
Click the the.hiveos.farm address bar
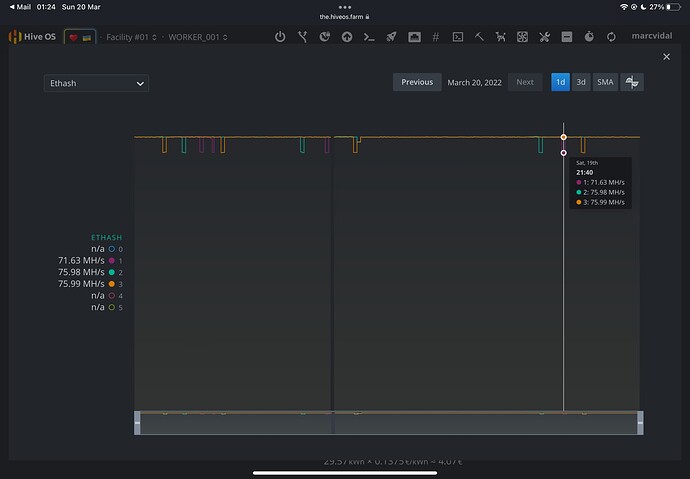(x=345, y=17)
